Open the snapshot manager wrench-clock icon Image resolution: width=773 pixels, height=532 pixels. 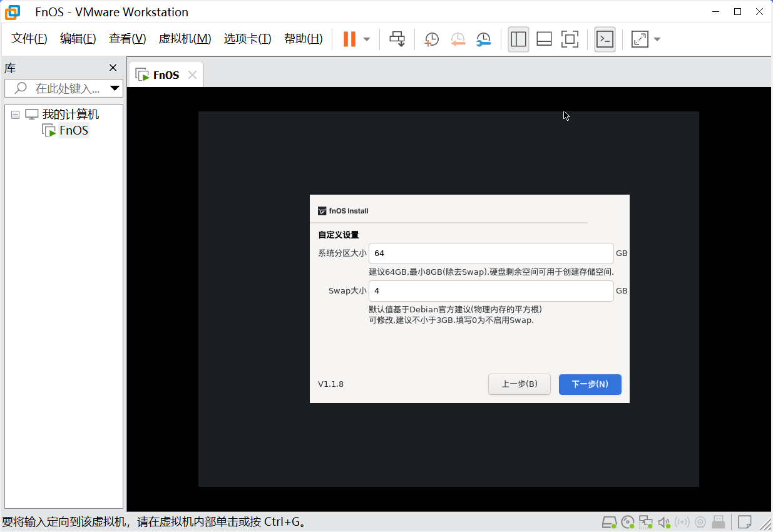pos(483,39)
